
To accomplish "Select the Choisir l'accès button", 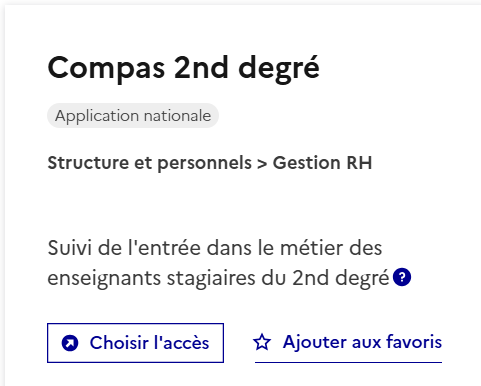I will tap(135, 343).
